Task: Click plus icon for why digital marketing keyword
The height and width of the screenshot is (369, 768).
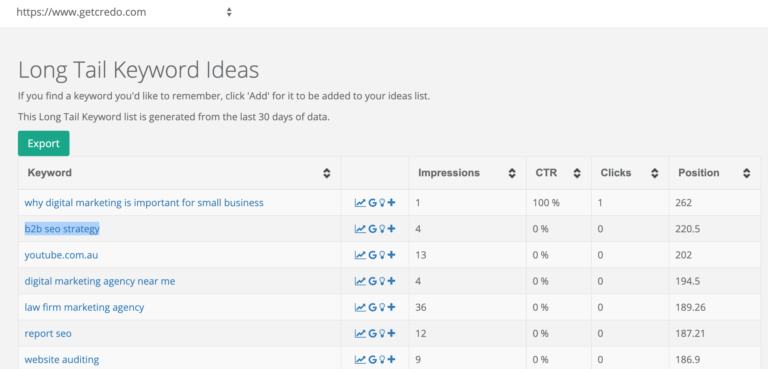Action: tap(391, 202)
